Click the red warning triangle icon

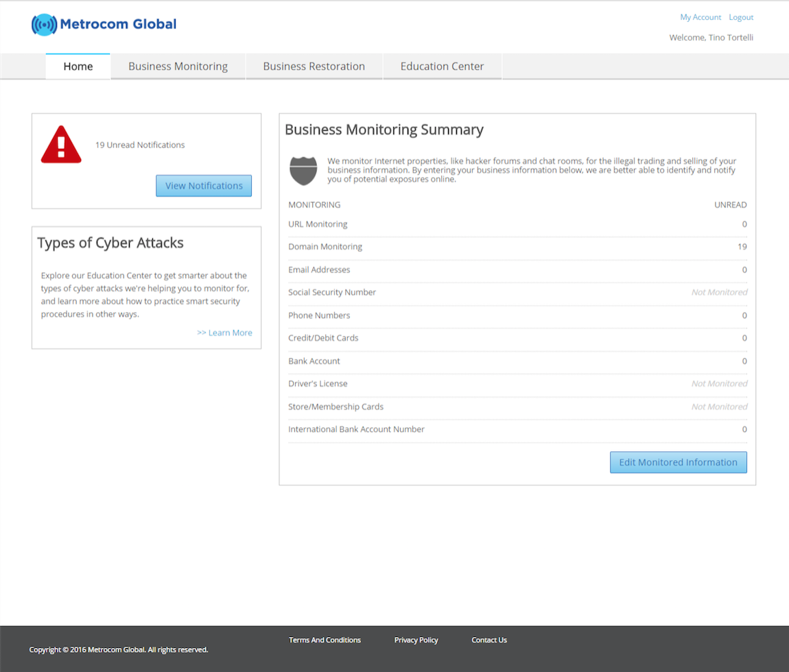click(x=61, y=145)
